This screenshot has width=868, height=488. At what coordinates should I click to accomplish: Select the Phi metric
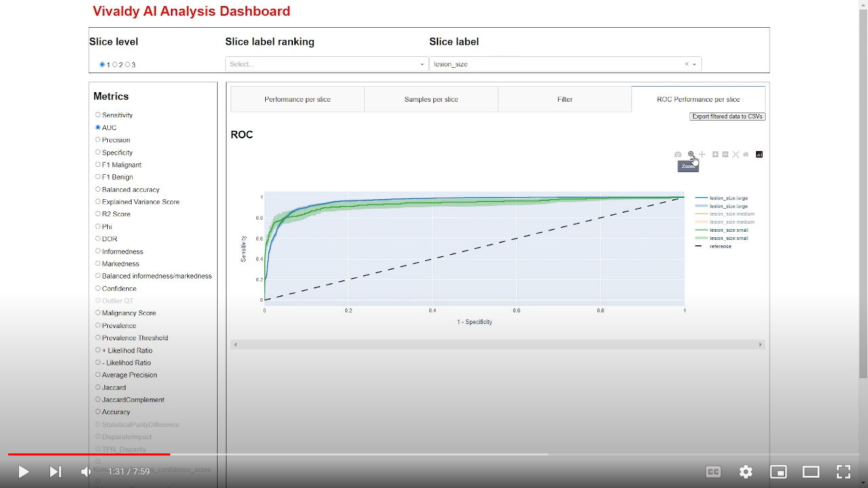tap(98, 226)
